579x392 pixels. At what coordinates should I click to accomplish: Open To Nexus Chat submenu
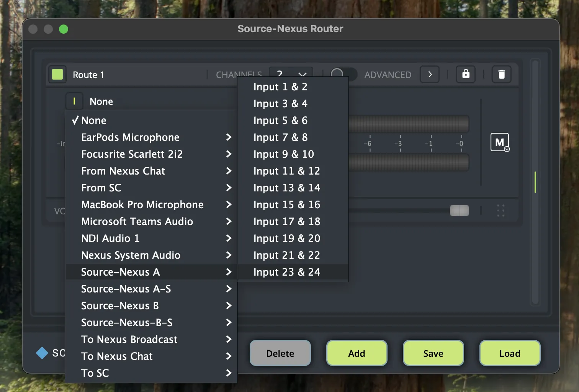[151, 356]
